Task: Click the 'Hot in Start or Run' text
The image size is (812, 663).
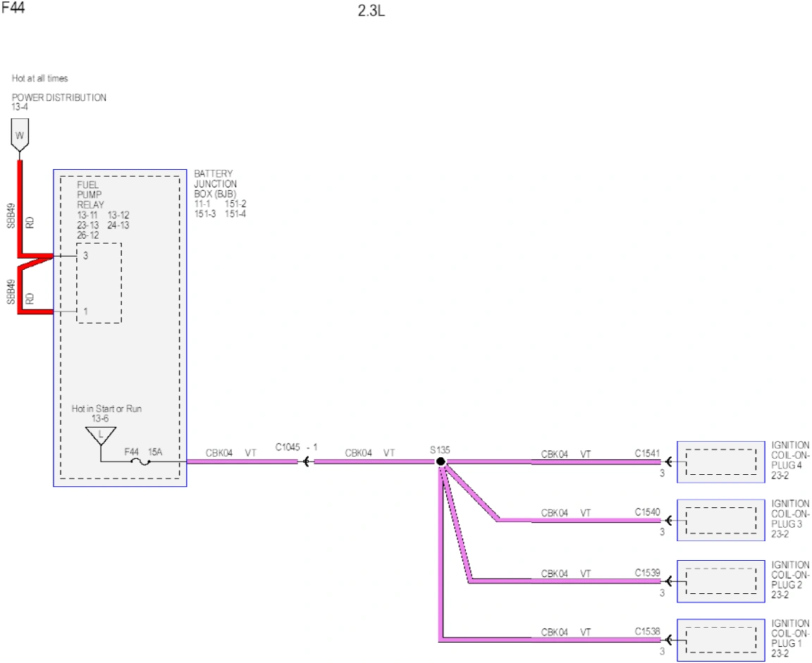Action: [106, 409]
